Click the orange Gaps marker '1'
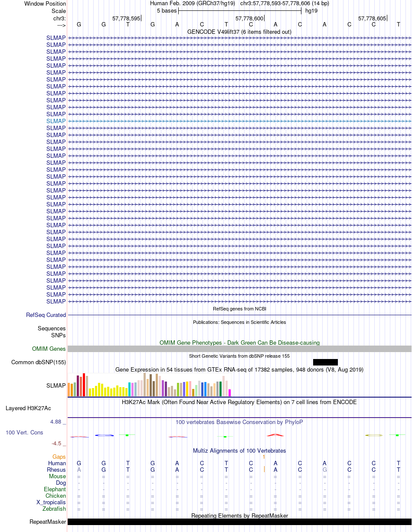This screenshot has width=412, height=532. pyautogui.click(x=264, y=457)
